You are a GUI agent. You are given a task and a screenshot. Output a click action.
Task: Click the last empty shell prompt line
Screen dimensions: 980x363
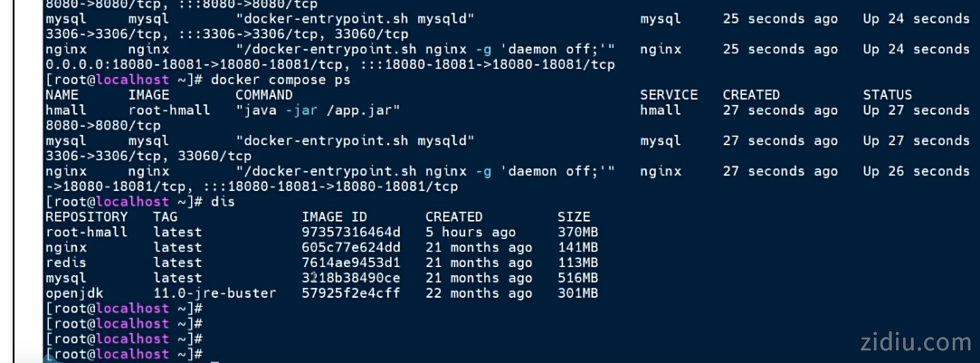click(125, 355)
